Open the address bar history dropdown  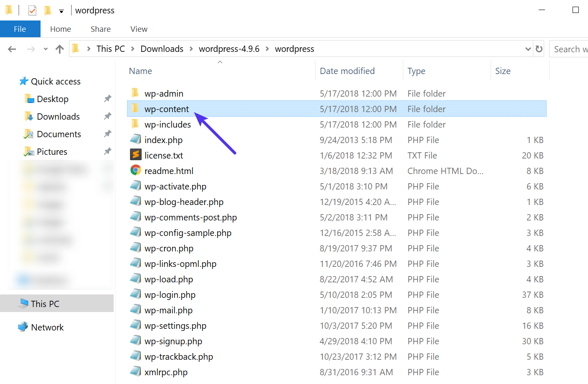pos(527,49)
